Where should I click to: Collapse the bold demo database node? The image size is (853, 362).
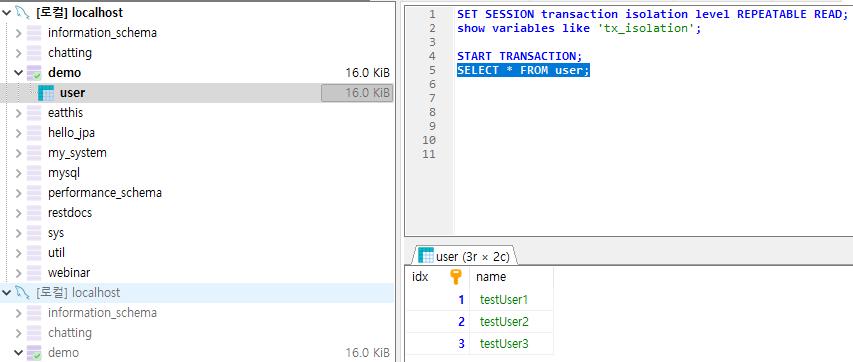[x=18, y=73]
